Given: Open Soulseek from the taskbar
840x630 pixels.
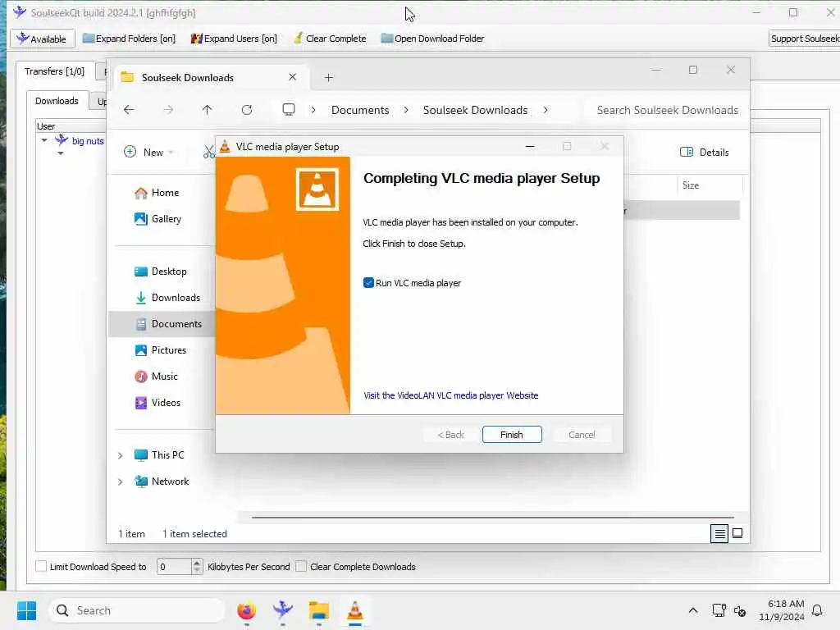Looking at the screenshot, I should coord(282,610).
